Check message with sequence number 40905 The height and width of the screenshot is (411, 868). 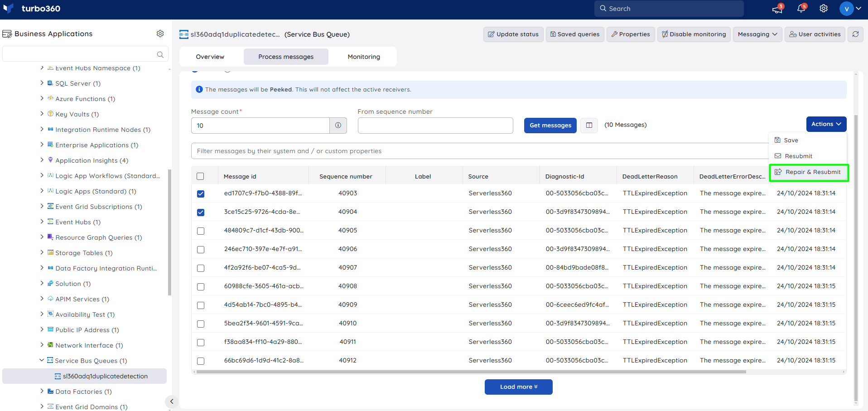(201, 231)
